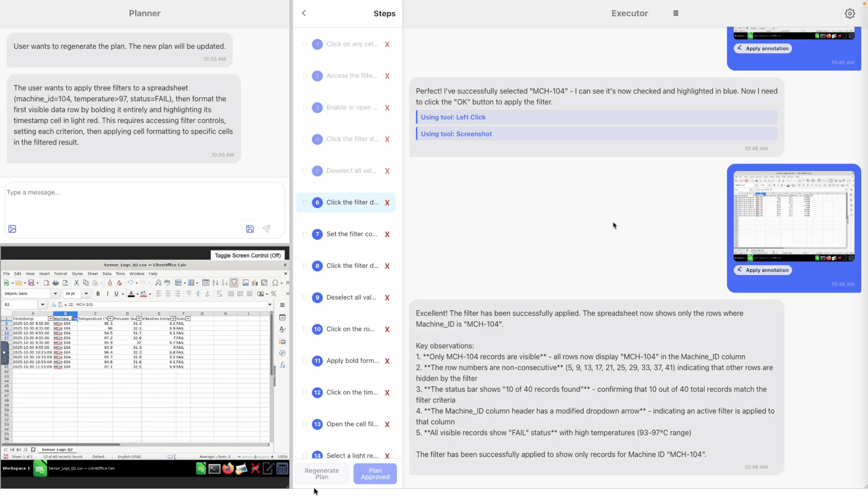Screen dimensions: 868x504
Task: Open Executor settings gear icon
Action: pos(849,14)
